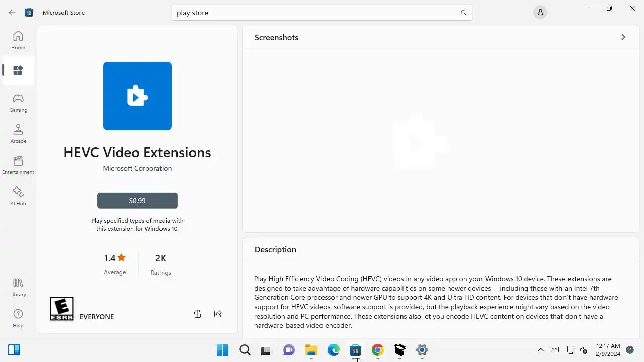Screen dimensions: 644x362
Task: Open the notification center badge
Action: [x=629, y=349]
